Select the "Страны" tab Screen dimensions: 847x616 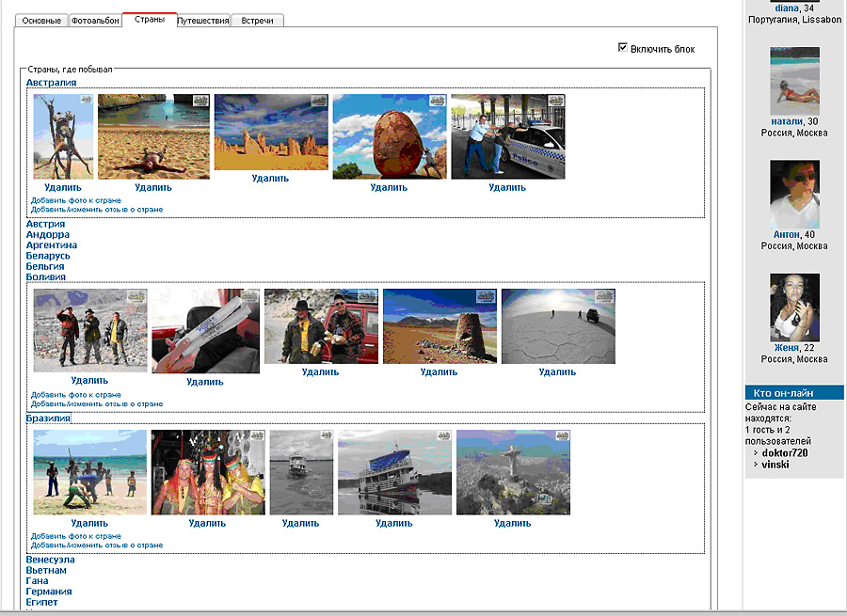[150, 20]
